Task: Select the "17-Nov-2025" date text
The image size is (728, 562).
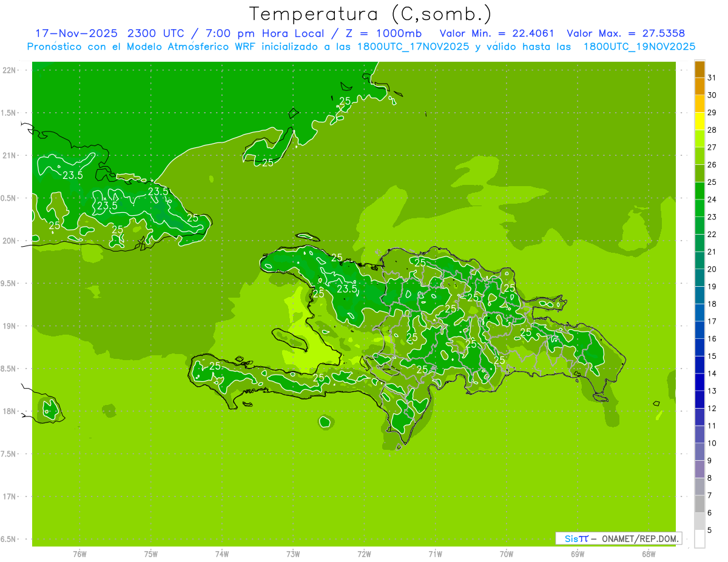Action: [x=76, y=33]
